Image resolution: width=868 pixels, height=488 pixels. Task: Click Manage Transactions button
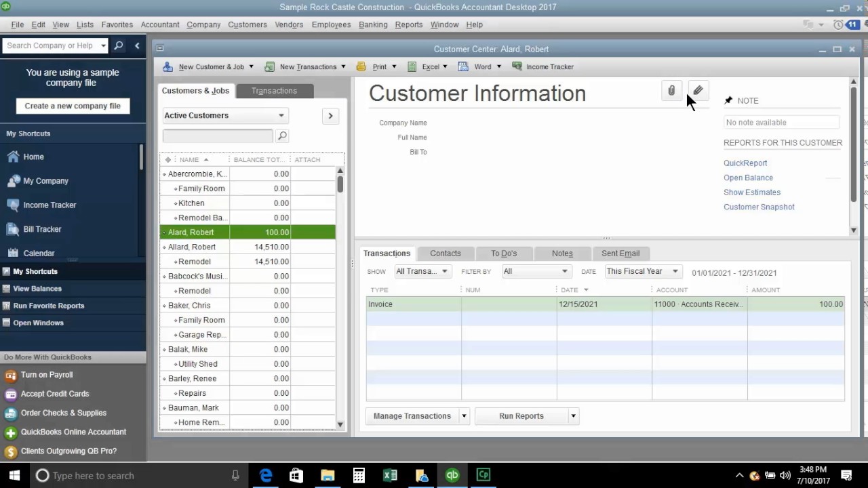(412, 416)
